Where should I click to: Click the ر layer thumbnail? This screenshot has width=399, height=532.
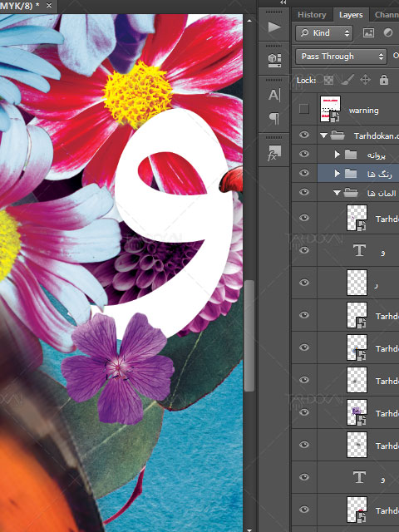357,283
